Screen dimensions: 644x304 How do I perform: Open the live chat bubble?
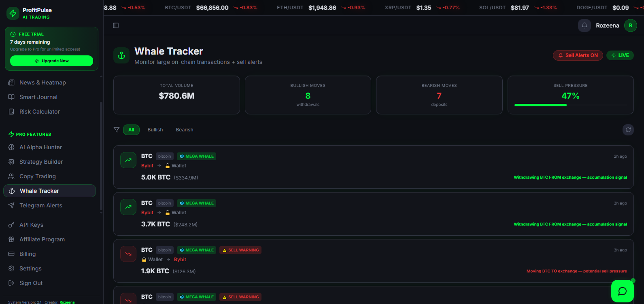coord(623,291)
